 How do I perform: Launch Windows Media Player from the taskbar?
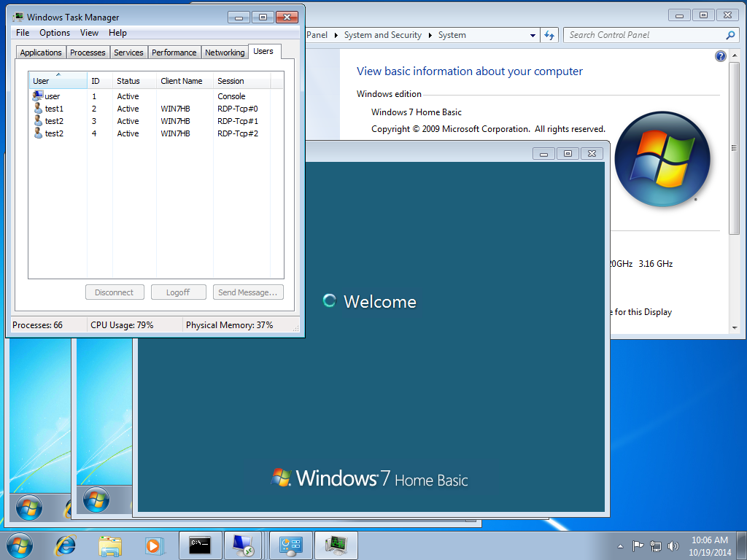154,545
